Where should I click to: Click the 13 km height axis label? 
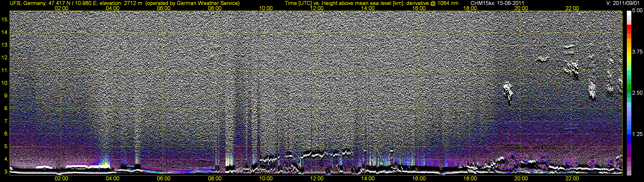[x=5, y=45]
